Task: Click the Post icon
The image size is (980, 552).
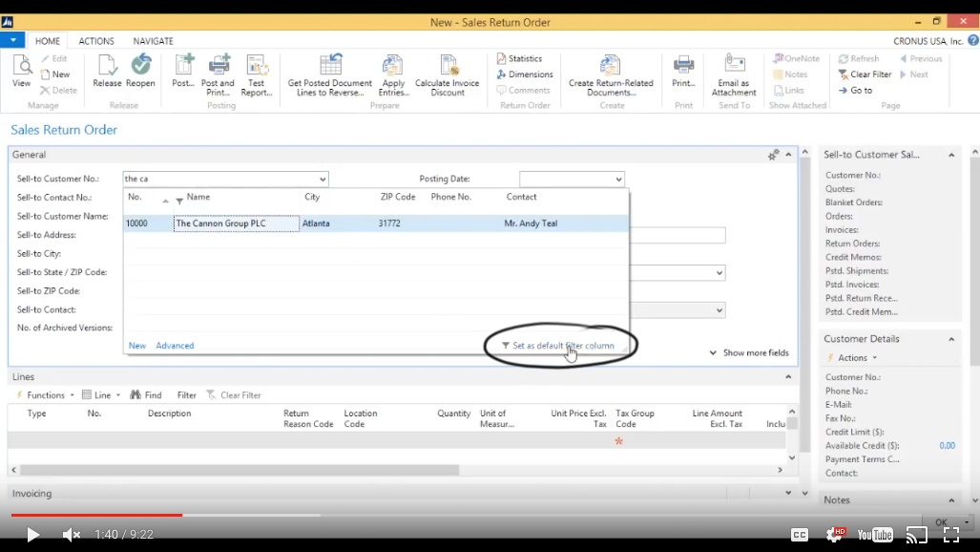Action: pyautogui.click(x=183, y=70)
